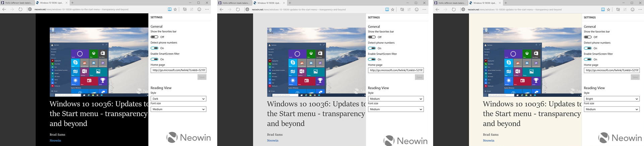Disable SmartScreen filter in Bright-style window
Screen dimensions: 644x146
pyautogui.click(x=588, y=59)
